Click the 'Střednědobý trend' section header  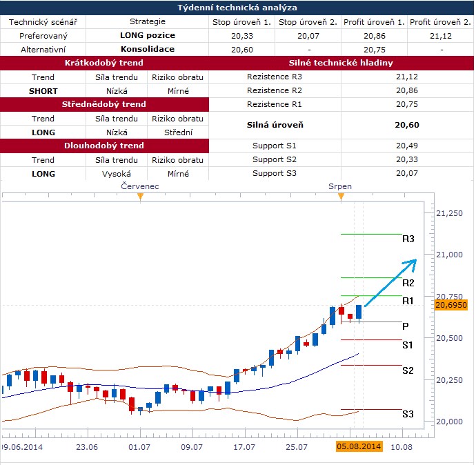coord(103,104)
